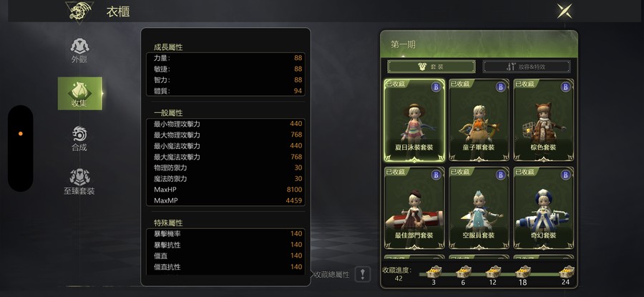
Task: Switch to the 妝容&特效 tab
Action: coord(527,67)
